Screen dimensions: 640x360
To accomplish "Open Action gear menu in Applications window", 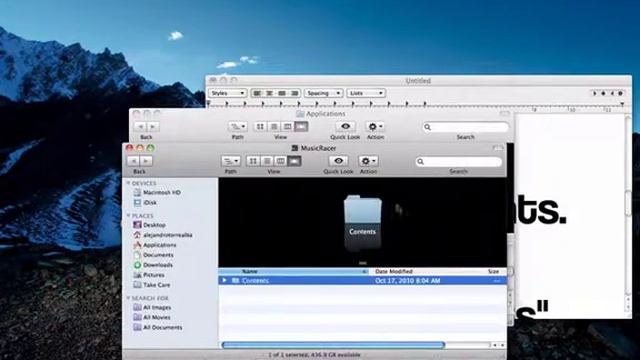I will 375,127.
